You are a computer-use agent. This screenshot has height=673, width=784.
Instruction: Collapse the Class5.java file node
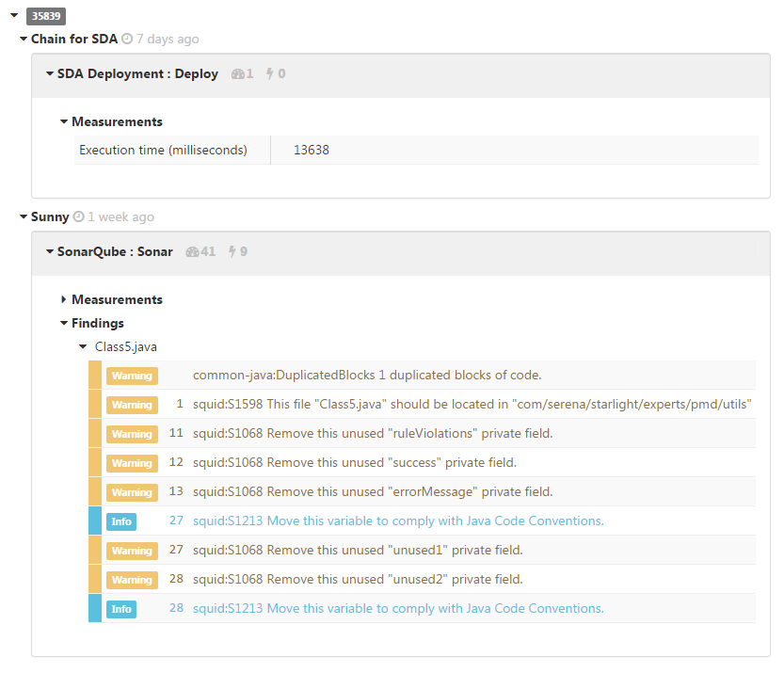[x=83, y=346]
